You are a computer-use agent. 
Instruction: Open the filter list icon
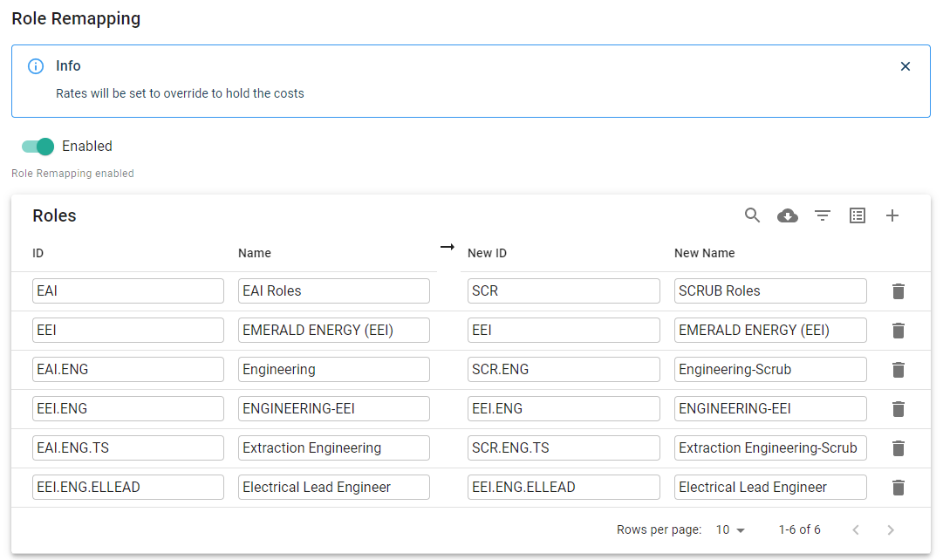pos(822,215)
